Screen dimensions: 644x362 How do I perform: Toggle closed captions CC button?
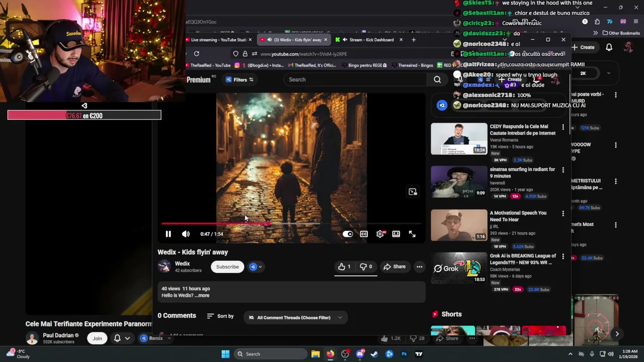tap(364, 234)
